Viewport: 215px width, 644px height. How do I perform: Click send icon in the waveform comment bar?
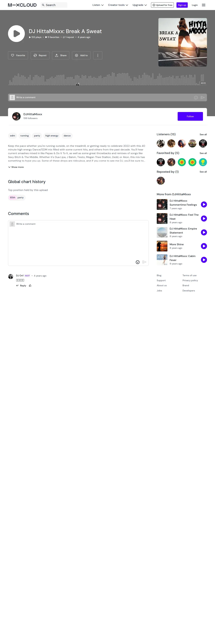(203, 97)
